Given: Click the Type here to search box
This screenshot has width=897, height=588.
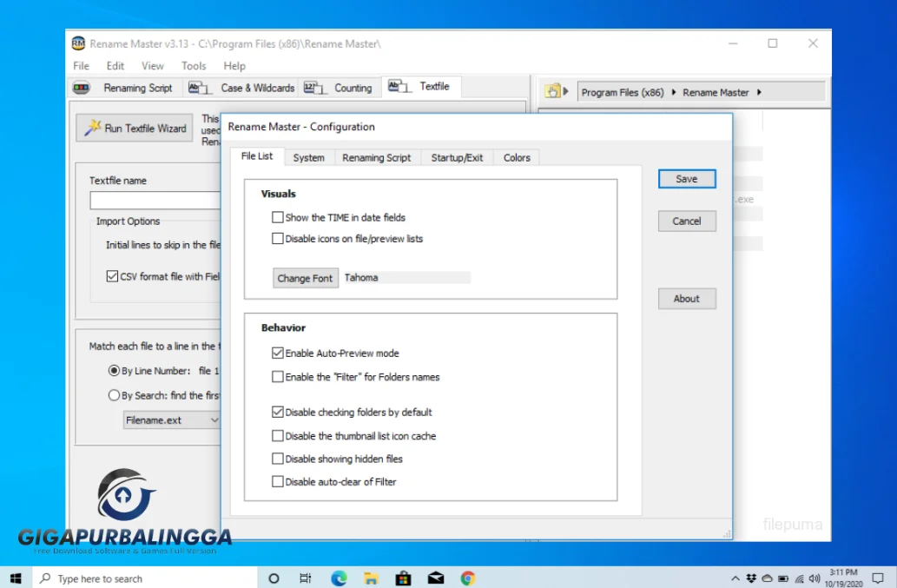Looking at the screenshot, I should point(145,578).
